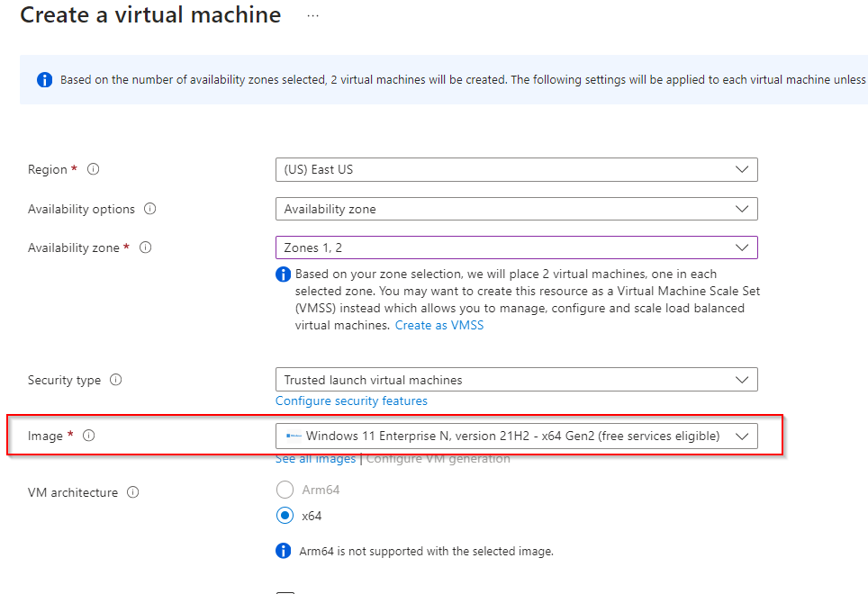Expand the Availability options dropdown
Viewport: 868px width, 594px height.
point(516,209)
